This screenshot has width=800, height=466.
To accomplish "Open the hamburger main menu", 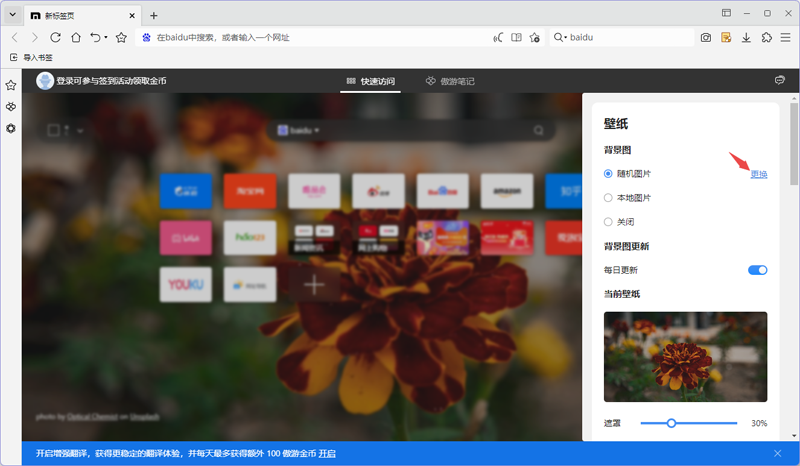I will (x=786, y=37).
